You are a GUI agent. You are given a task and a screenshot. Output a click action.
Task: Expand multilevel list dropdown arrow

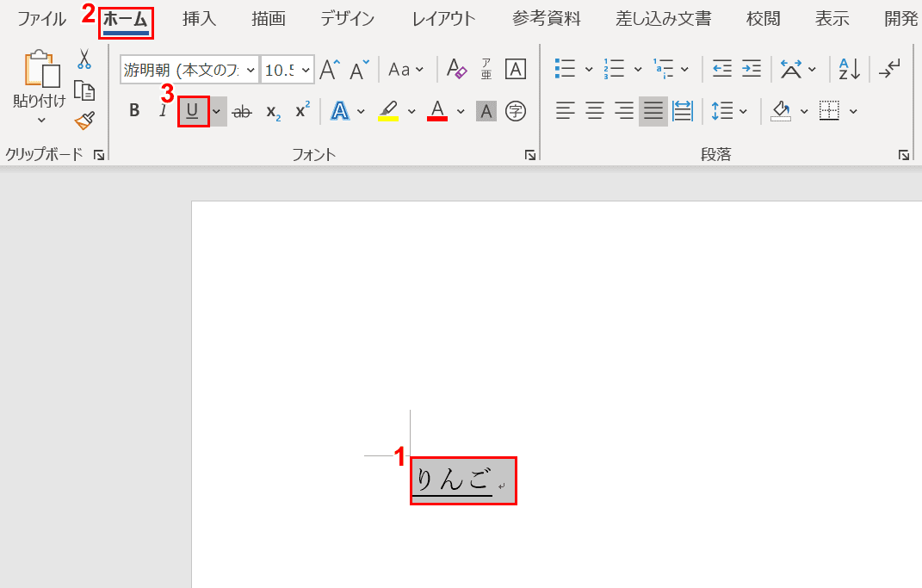(685, 70)
